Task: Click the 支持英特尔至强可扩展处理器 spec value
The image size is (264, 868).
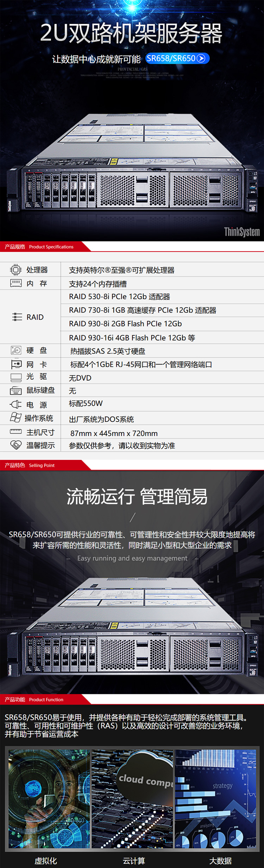Action: click(x=122, y=270)
